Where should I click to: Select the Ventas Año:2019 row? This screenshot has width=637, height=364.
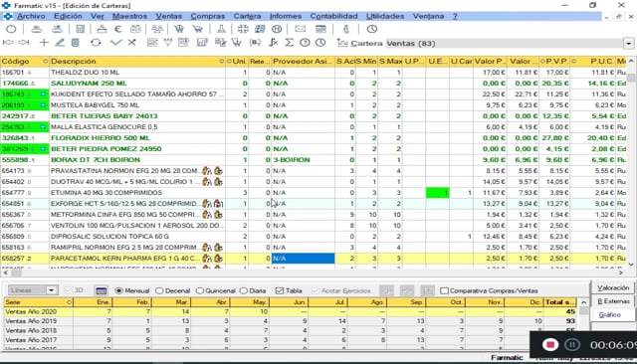(x=291, y=321)
